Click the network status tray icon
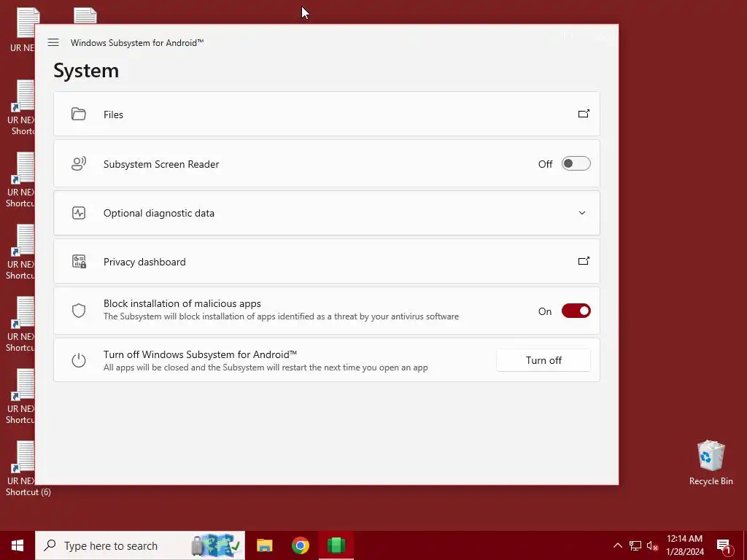Viewport: 747px width, 560px height. click(635, 545)
